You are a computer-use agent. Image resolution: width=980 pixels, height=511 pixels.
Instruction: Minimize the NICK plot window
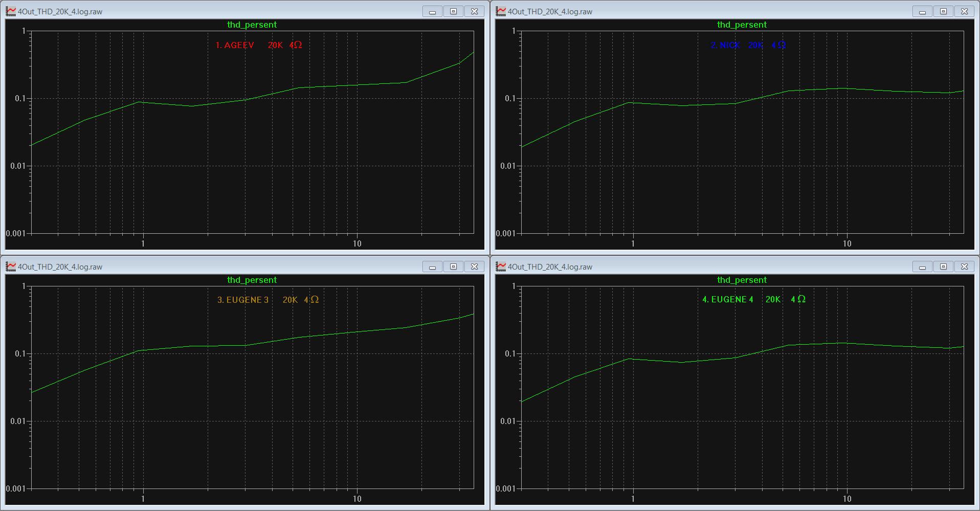pos(922,11)
